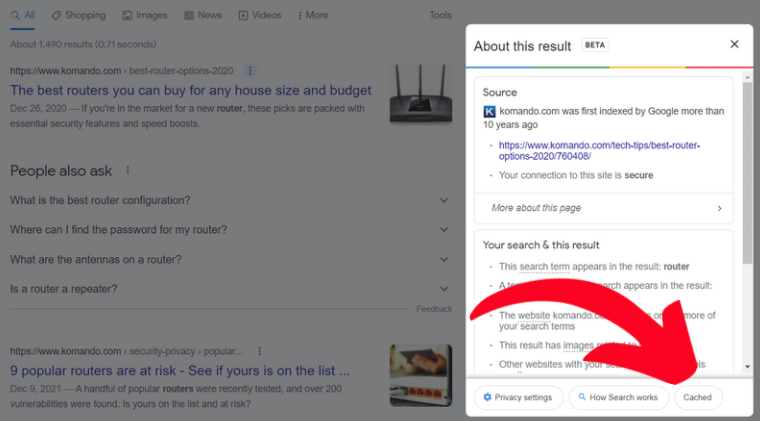
Task: Open '9 popular routers are at risk' result
Action: click(x=180, y=371)
